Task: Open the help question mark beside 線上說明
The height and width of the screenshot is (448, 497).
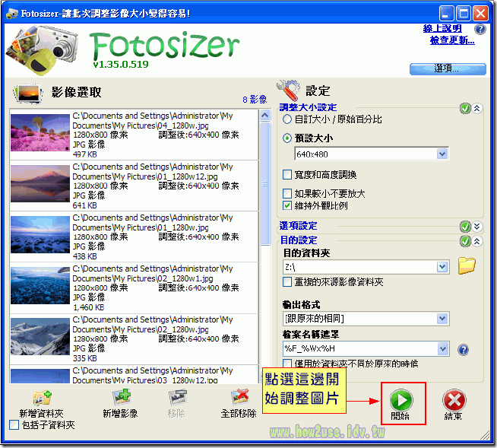Action: [480, 30]
